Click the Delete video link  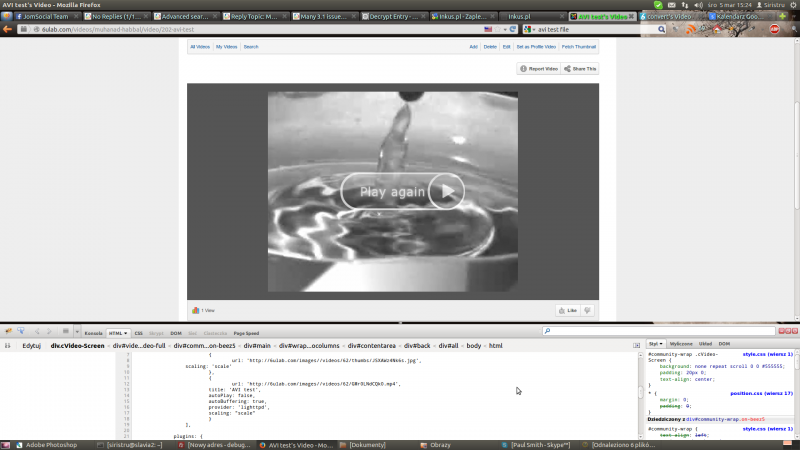490,46
